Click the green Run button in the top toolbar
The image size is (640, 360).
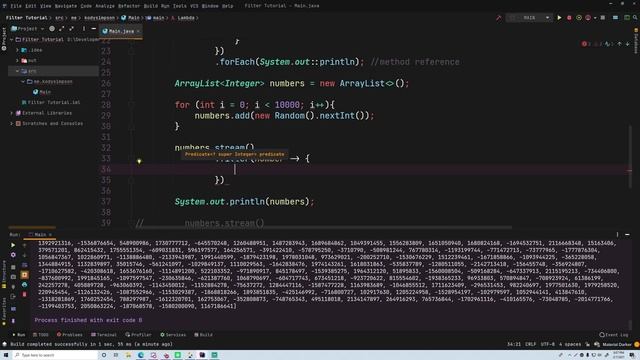point(559,18)
